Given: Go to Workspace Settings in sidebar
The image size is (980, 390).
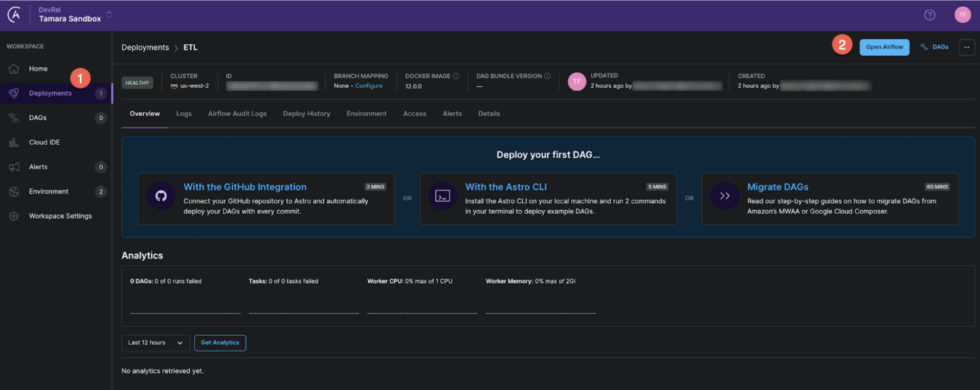Looking at the screenshot, I should 60,216.
